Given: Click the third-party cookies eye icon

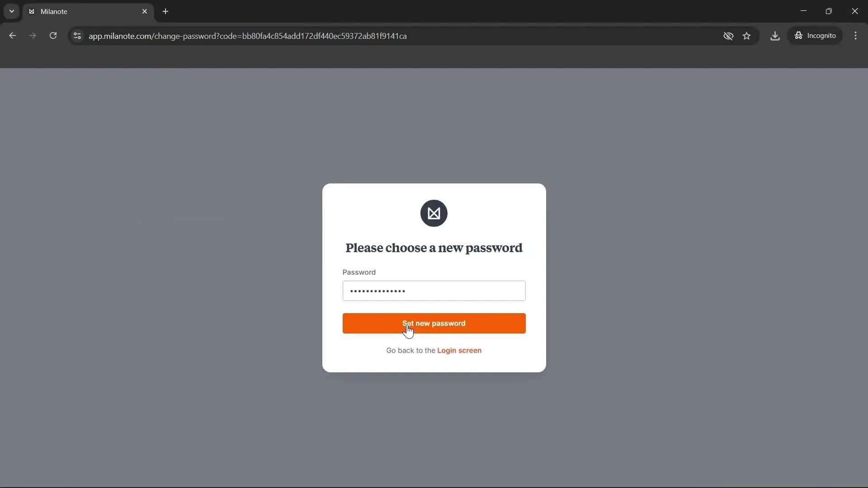Looking at the screenshot, I should (x=728, y=36).
